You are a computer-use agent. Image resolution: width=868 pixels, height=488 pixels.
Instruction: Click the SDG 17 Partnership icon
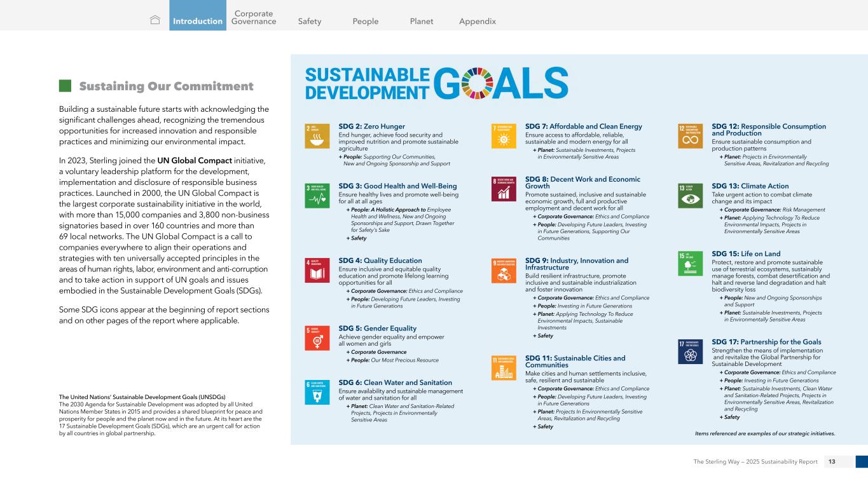click(691, 351)
